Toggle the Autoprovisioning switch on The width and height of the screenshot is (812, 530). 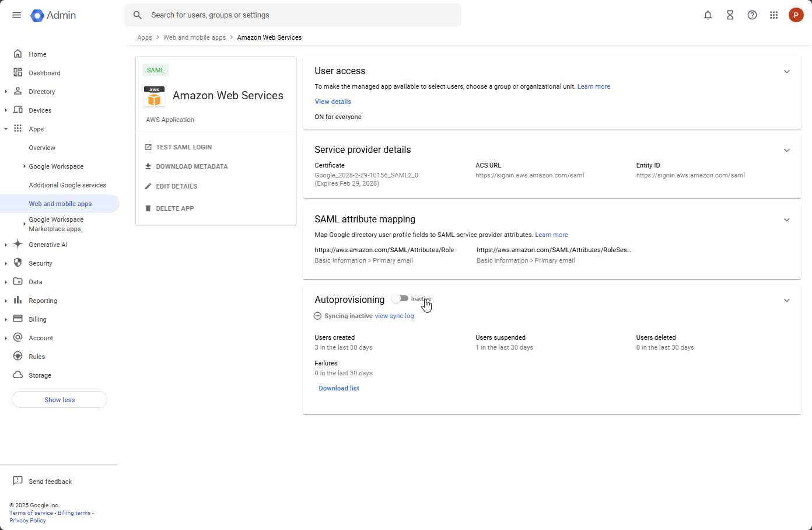pyautogui.click(x=400, y=298)
